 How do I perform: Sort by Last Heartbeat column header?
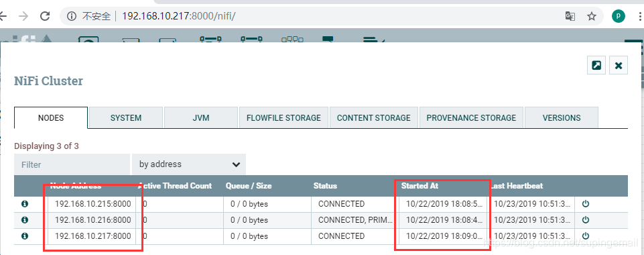(x=517, y=186)
